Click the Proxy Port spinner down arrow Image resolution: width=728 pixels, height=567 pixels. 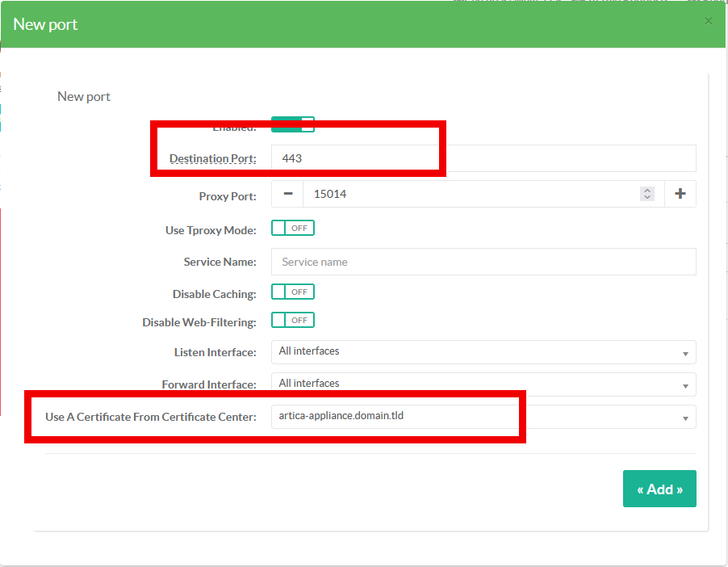coord(646,197)
